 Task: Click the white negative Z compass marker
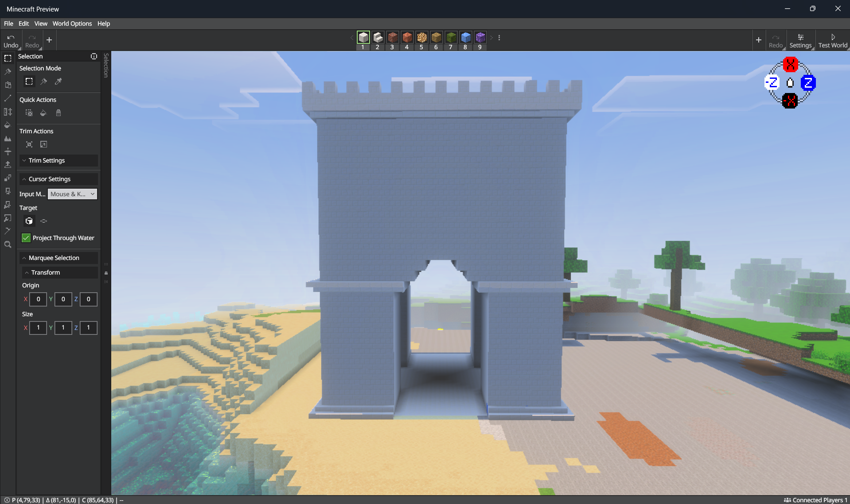(772, 82)
